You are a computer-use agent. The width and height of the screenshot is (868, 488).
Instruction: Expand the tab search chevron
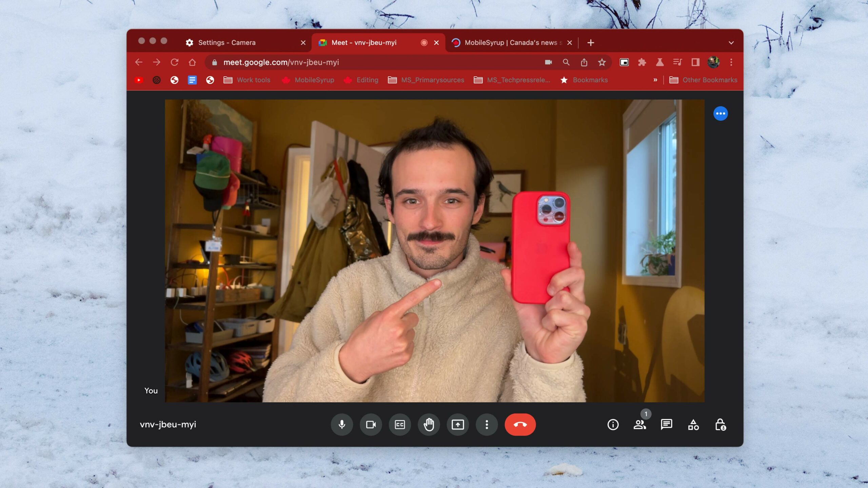[731, 43]
